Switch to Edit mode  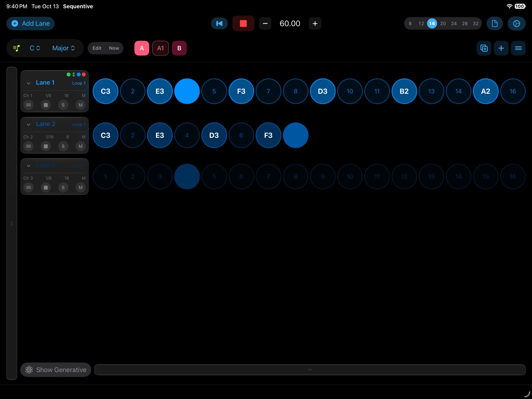pos(97,48)
